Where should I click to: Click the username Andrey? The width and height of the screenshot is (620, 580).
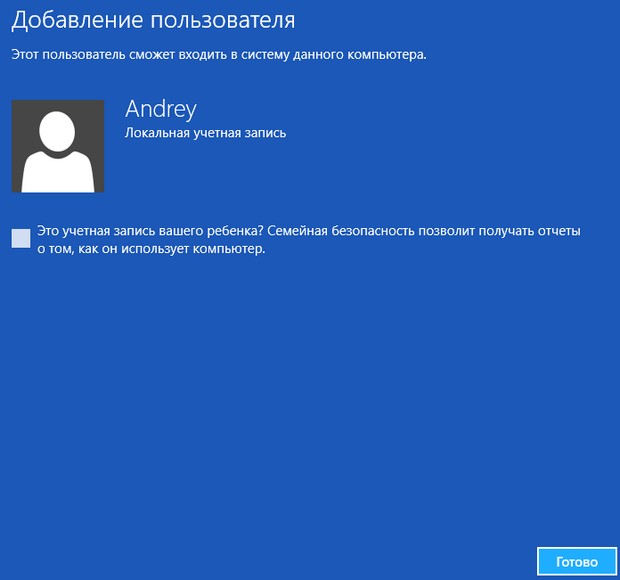tap(161, 108)
